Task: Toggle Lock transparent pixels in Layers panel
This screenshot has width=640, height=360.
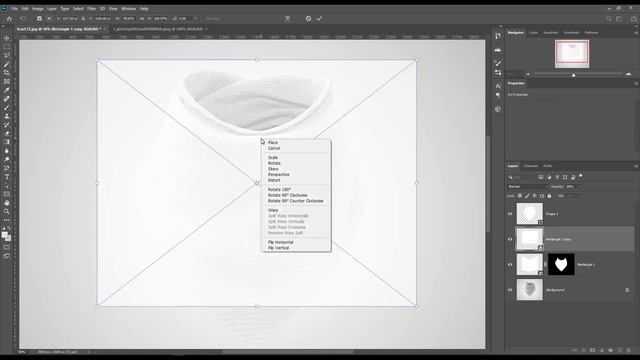Action: pos(520,196)
